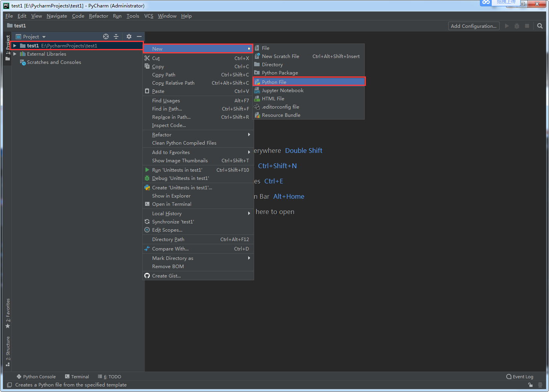
Task: Click the Stop square icon in toolbar
Action: pyautogui.click(x=527, y=26)
